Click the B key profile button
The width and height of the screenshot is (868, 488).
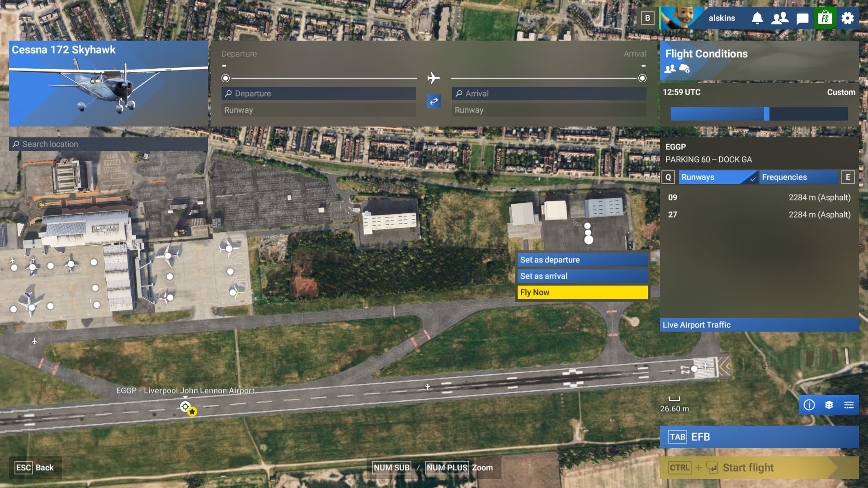[x=647, y=18]
